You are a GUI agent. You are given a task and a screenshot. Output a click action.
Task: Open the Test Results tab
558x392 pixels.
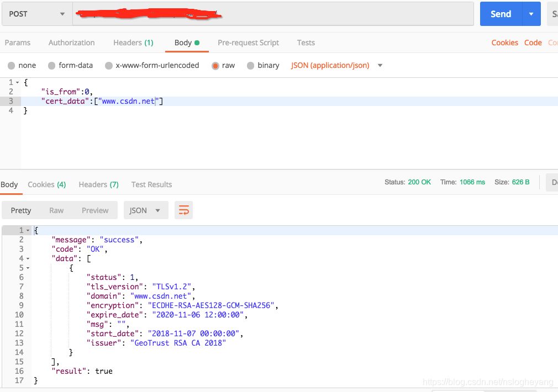151,184
